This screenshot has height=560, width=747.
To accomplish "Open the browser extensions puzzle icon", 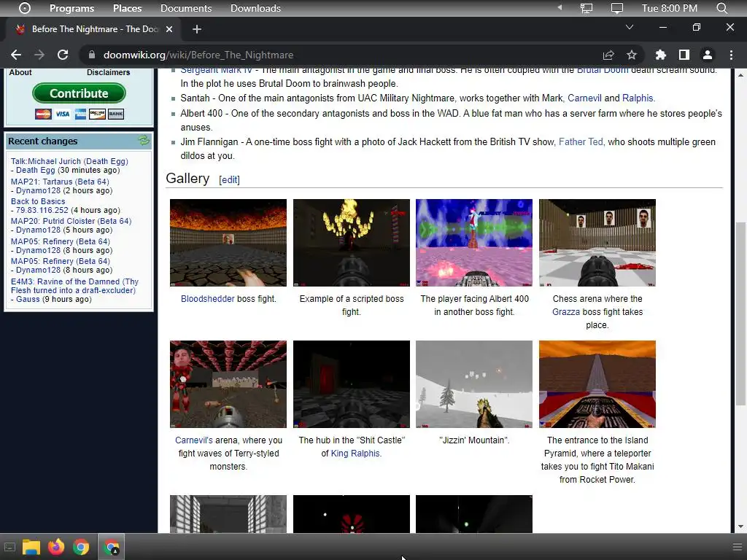I will (x=660, y=55).
